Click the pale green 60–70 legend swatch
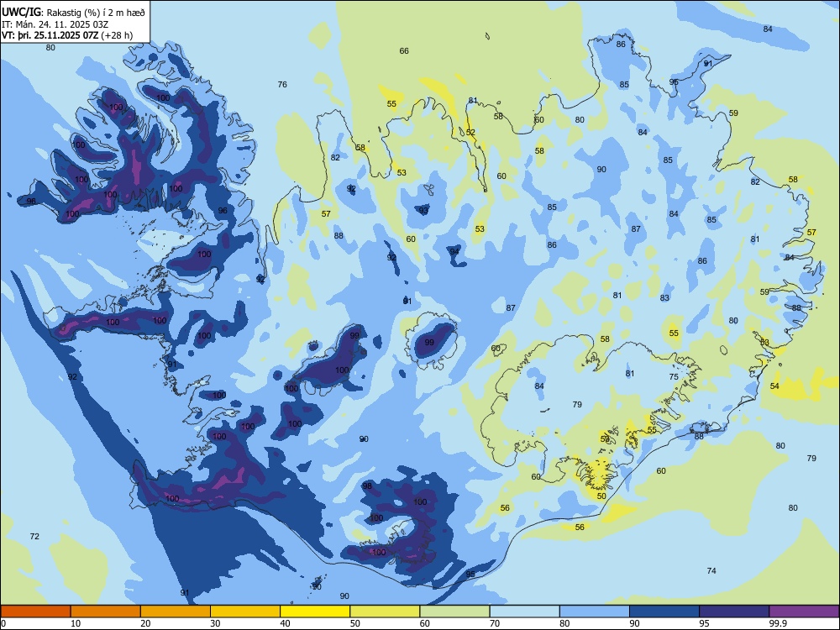 pyautogui.click(x=454, y=612)
